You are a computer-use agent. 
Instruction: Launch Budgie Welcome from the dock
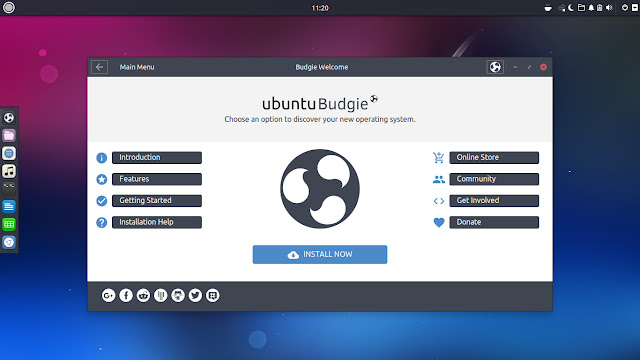pos(9,118)
